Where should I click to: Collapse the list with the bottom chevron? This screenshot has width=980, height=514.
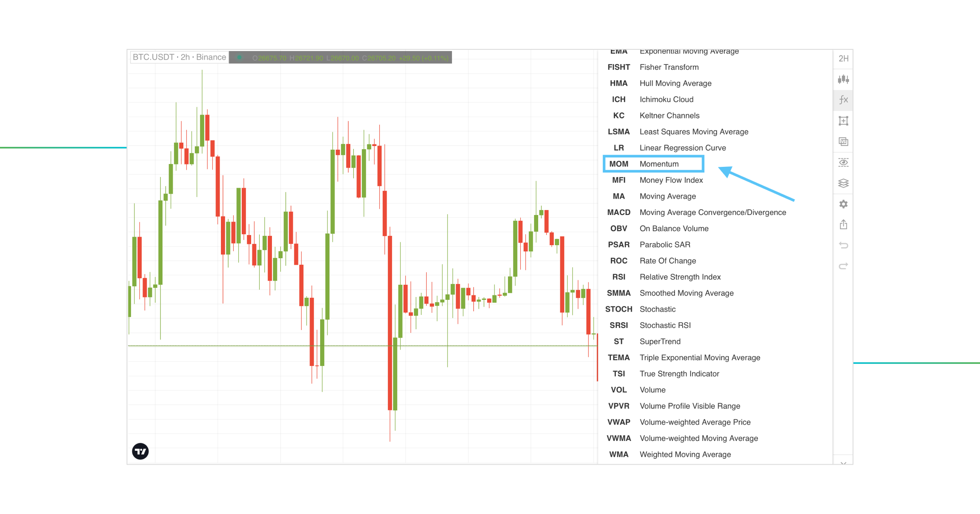click(843, 463)
